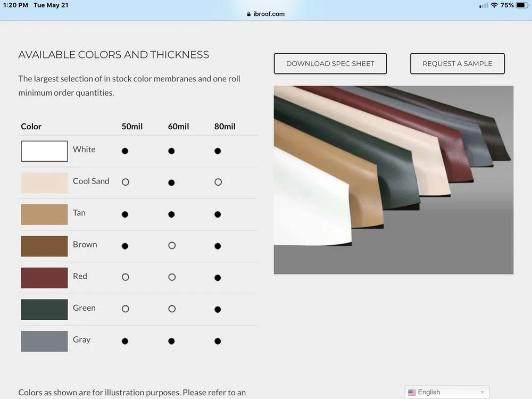
Task: Click the membrane rolls product image
Action: [393, 180]
